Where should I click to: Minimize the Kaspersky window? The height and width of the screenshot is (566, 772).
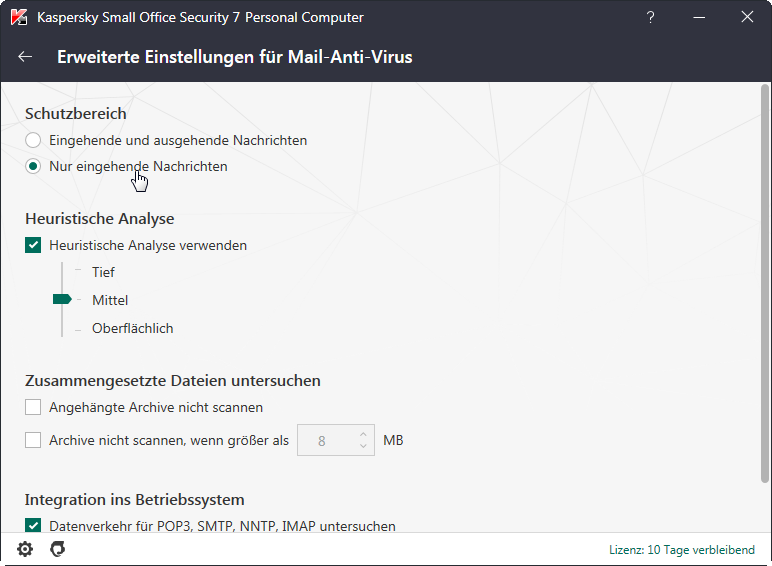pos(699,17)
